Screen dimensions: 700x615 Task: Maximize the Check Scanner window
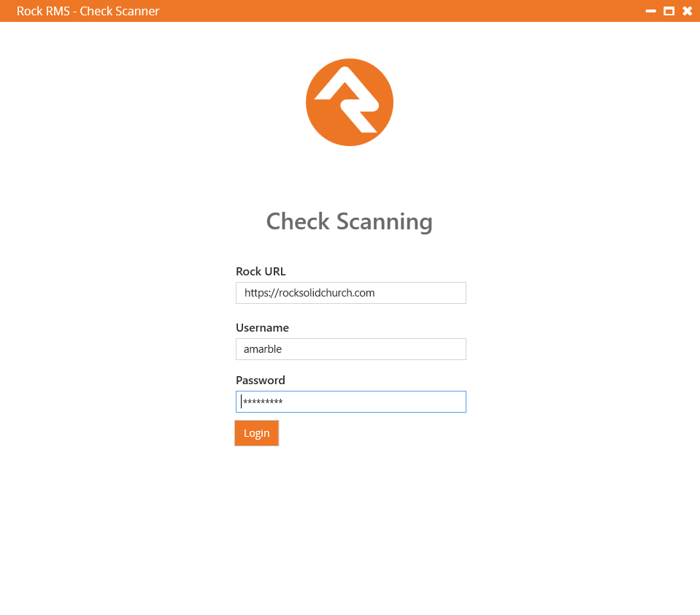click(669, 11)
